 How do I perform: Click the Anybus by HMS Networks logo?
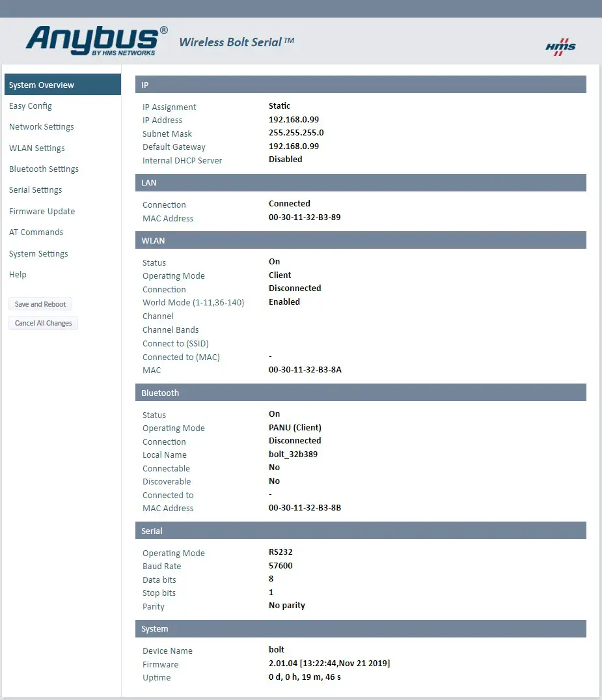(x=96, y=40)
